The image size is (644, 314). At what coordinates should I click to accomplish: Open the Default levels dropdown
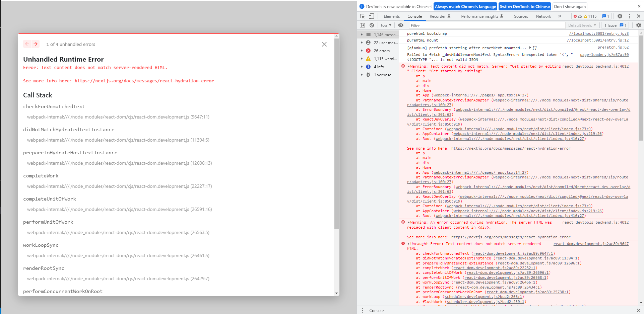pyautogui.click(x=582, y=25)
